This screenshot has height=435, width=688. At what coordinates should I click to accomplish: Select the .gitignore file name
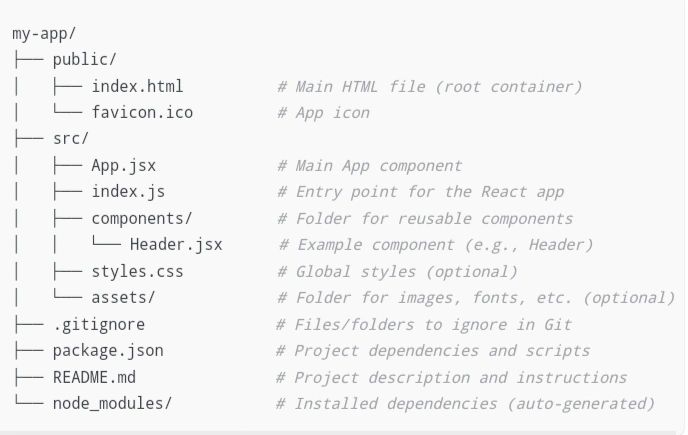pos(99,324)
